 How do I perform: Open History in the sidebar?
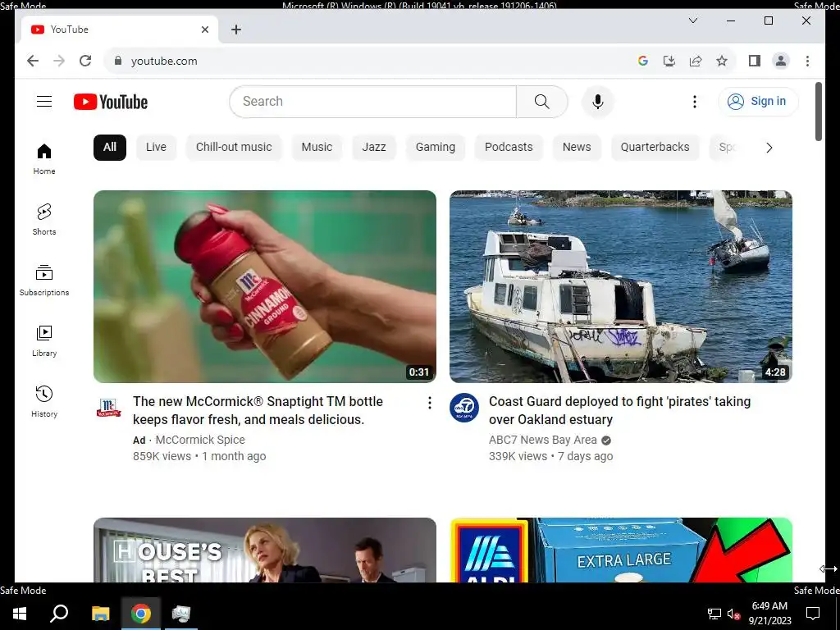pos(44,402)
